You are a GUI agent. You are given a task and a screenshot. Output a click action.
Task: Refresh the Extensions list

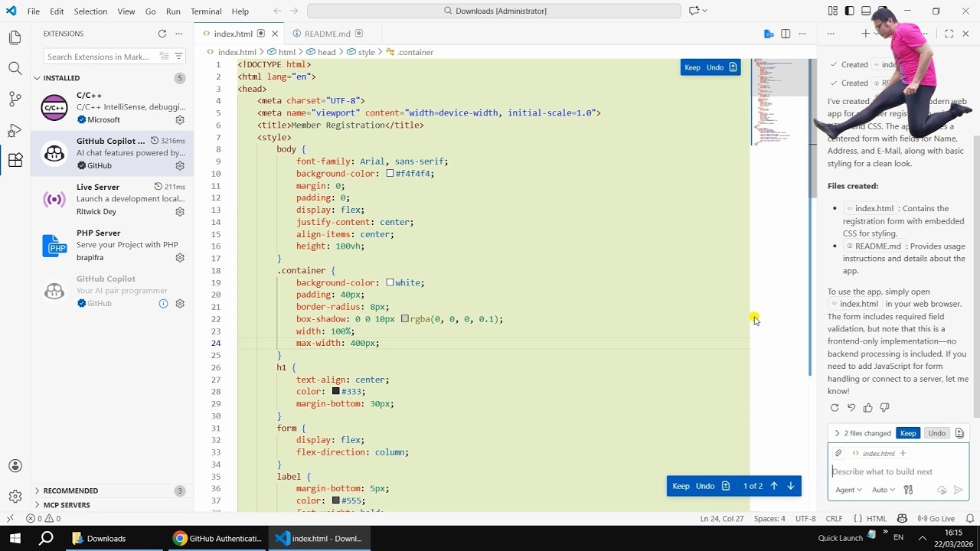point(162,34)
